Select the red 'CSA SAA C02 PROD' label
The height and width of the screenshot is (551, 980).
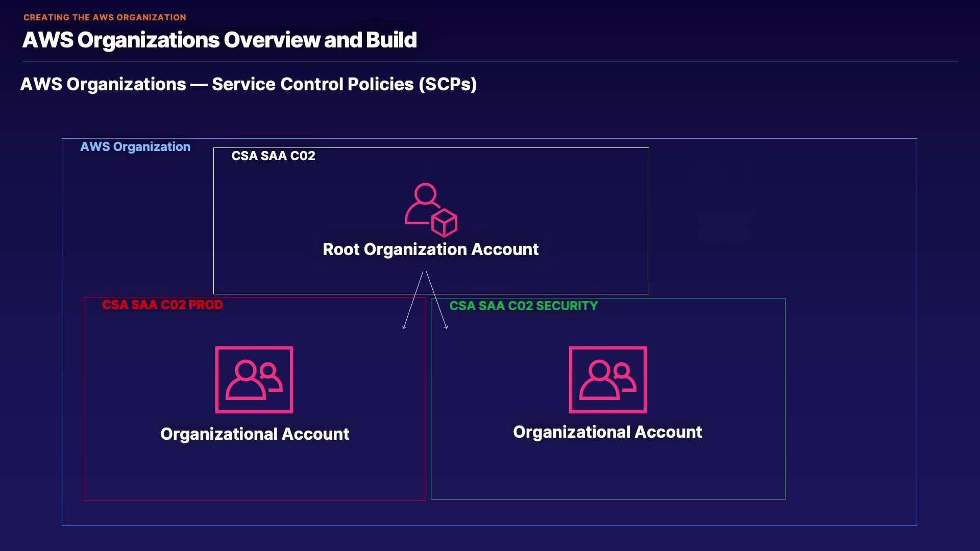coord(162,305)
